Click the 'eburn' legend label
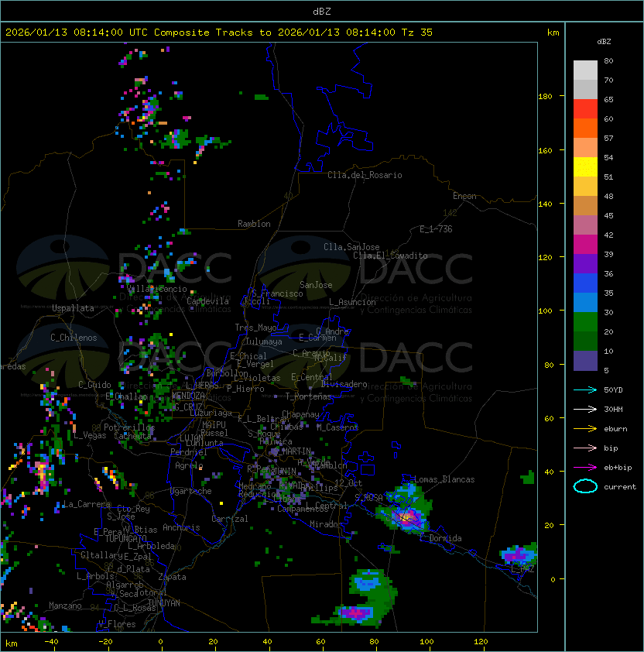 (x=615, y=429)
